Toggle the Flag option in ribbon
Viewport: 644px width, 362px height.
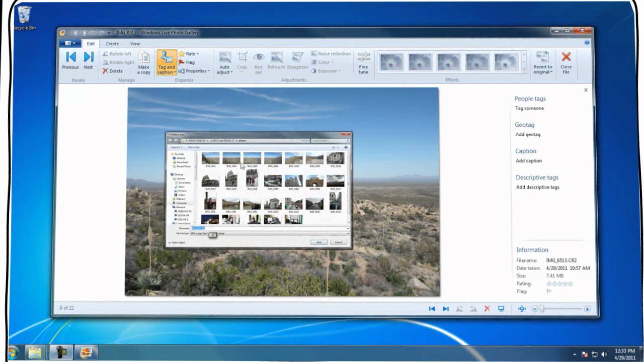pyautogui.click(x=187, y=62)
